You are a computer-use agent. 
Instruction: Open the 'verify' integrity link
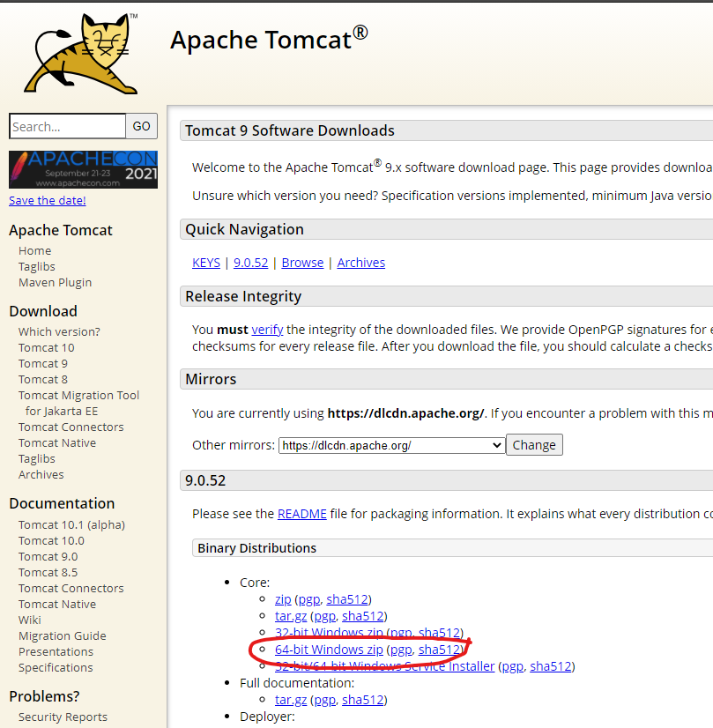pos(267,330)
